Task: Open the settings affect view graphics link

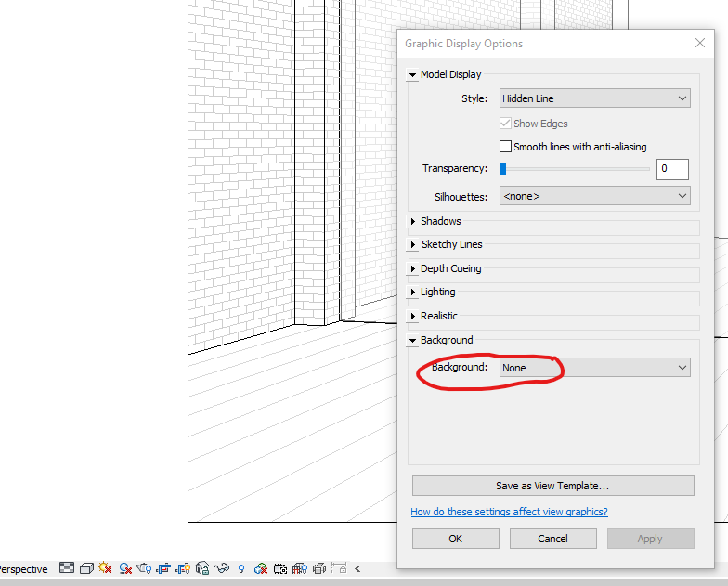Action: pyautogui.click(x=509, y=512)
